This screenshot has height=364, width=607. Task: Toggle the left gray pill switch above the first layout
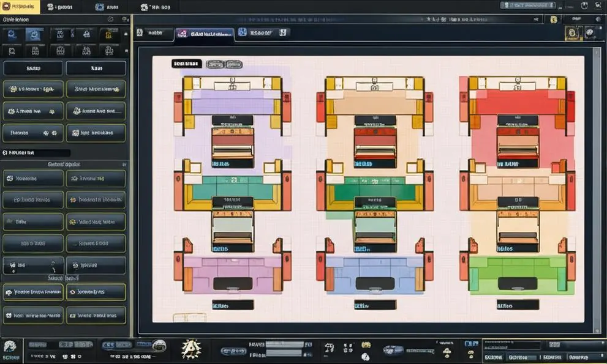(215, 64)
